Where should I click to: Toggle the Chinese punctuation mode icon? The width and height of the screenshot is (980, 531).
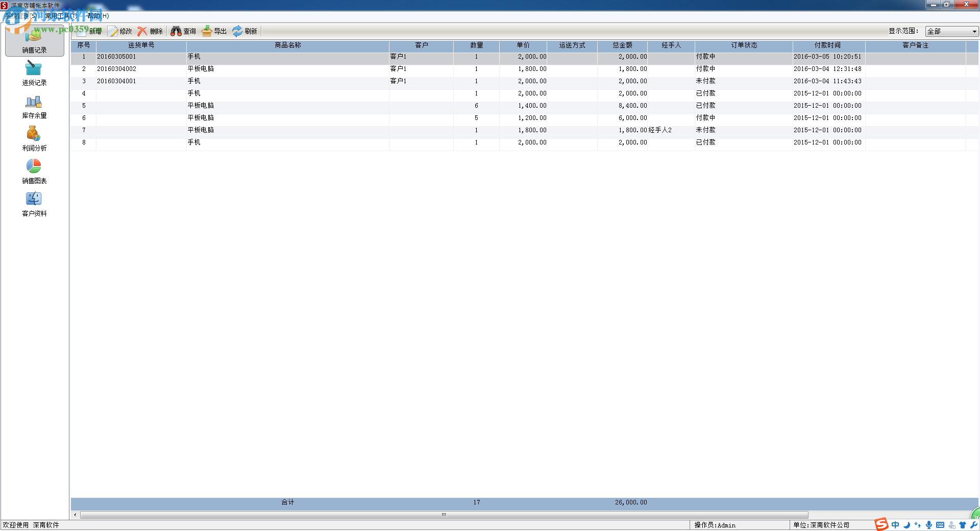coord(918,525)
